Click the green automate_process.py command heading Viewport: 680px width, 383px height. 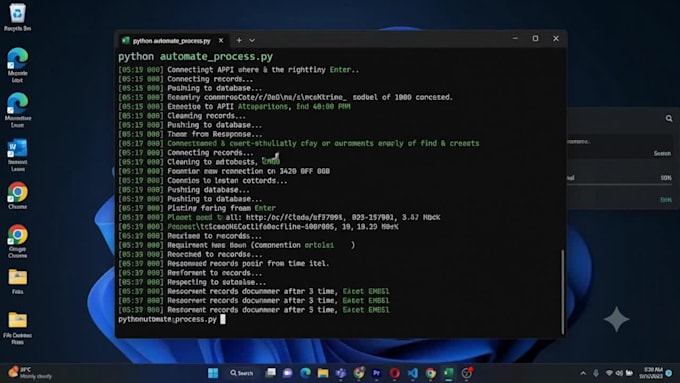tap(216, 56)
